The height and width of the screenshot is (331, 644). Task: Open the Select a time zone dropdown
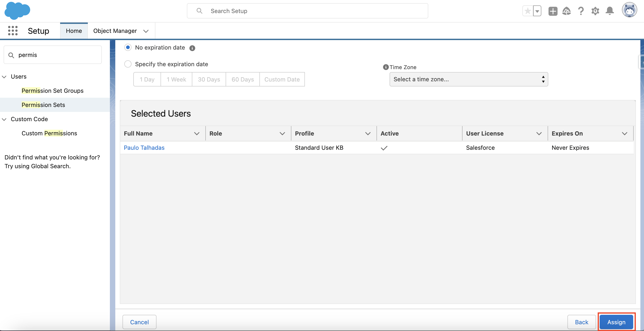(469, 79)
